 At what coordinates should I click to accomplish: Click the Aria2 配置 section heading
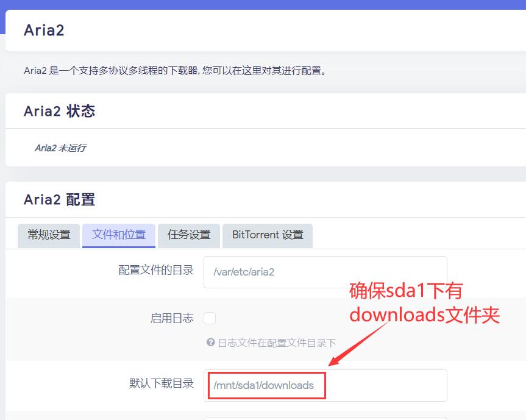59,199
